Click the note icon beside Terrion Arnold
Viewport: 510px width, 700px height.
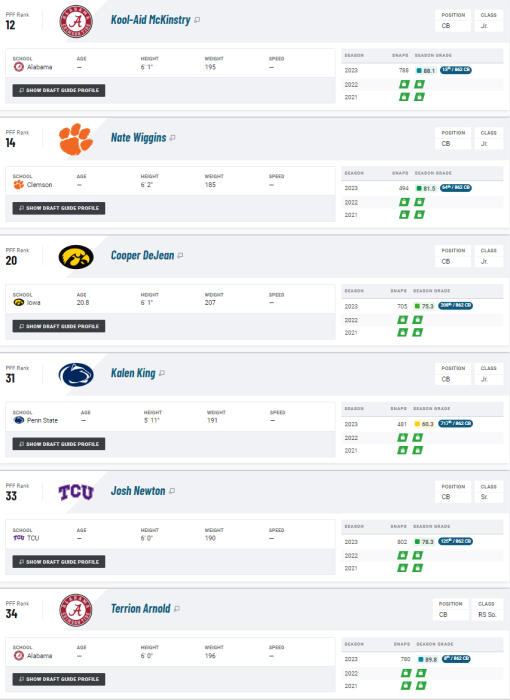pos(177,609)
